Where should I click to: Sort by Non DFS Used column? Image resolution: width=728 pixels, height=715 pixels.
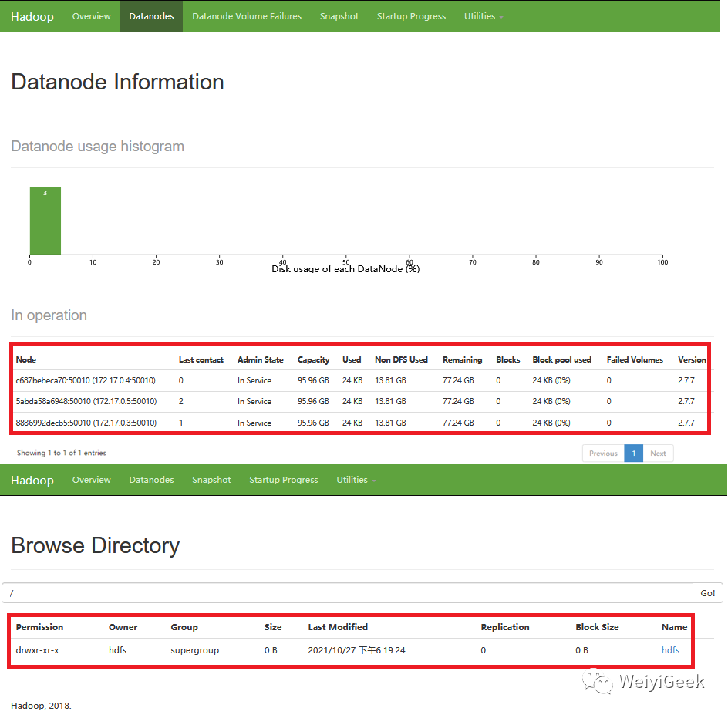pos(401,359)
